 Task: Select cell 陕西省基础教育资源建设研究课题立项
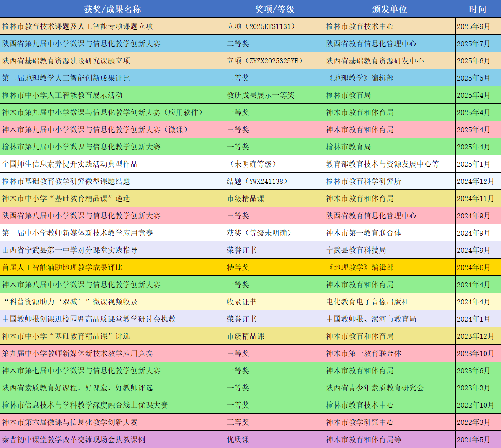click(x=113, y=60)
